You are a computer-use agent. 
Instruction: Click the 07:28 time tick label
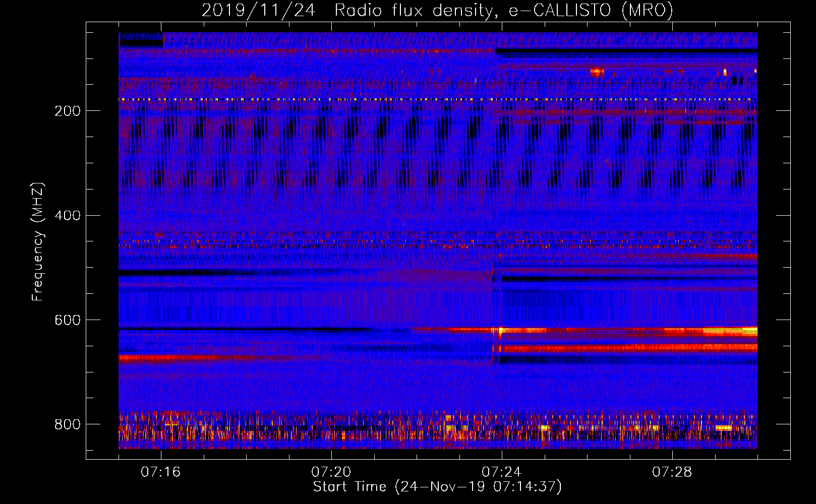point(672,472)
